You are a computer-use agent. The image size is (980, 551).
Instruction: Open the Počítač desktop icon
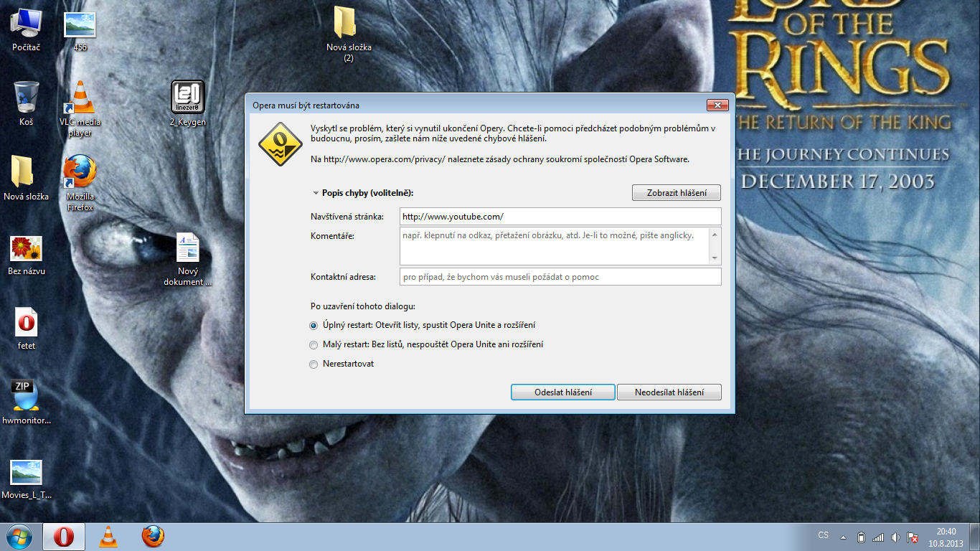tap(27, 30)
